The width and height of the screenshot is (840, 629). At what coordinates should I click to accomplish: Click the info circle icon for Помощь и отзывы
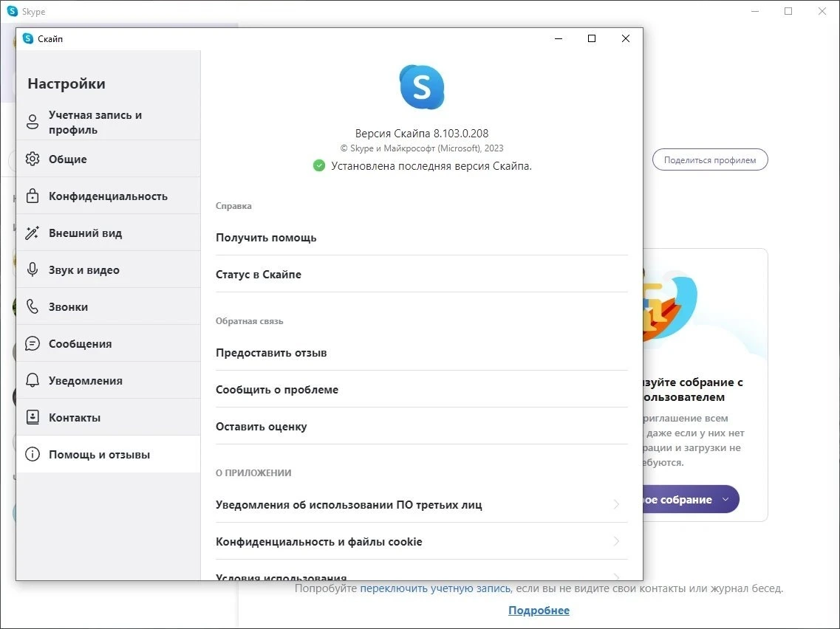[x=33, y=455]
